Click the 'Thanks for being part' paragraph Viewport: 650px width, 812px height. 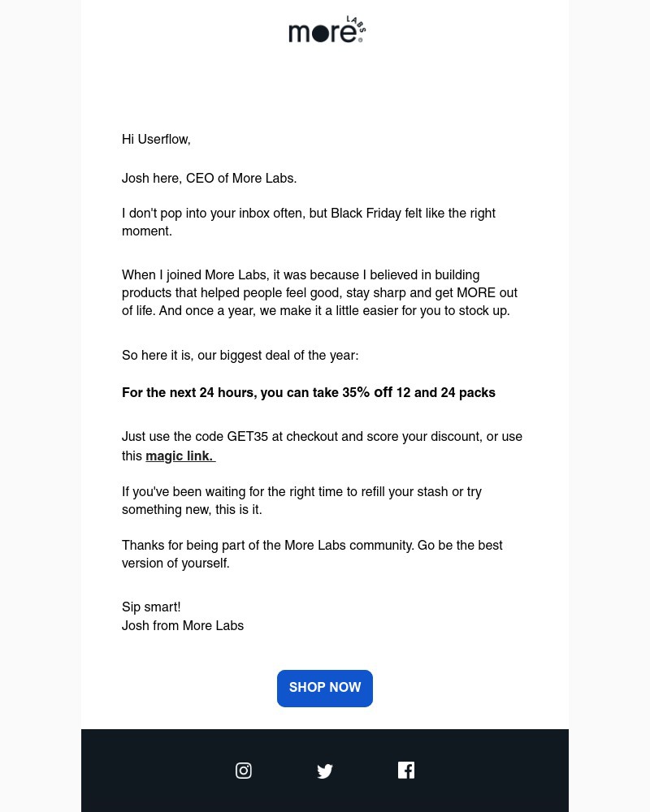(313, 554)
